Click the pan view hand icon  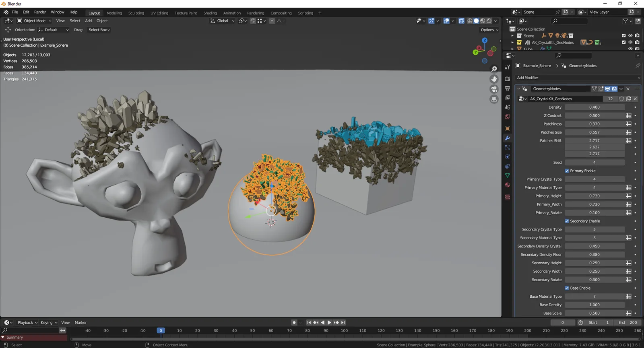click(x=494, y=79)
